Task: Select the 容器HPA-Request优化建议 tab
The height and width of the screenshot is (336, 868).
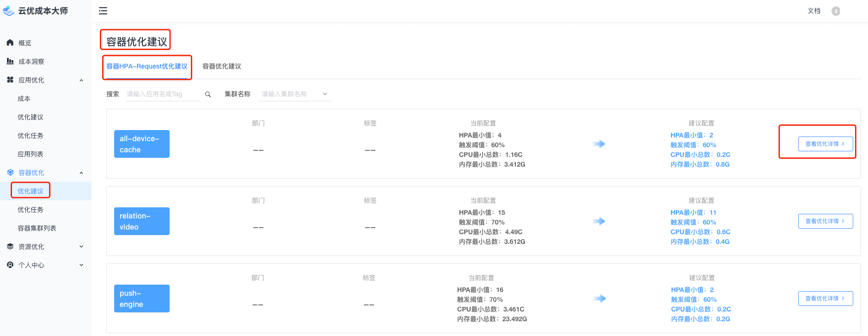Action: [x=147, y=66]
